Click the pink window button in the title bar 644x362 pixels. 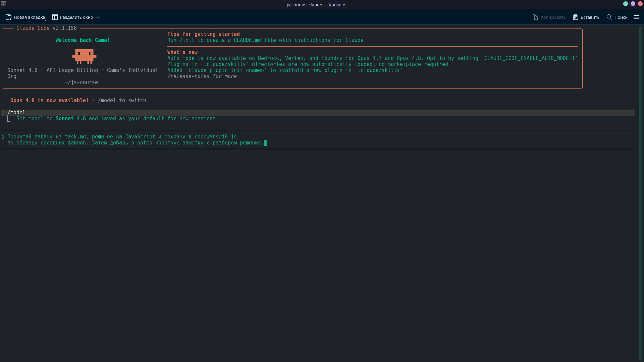tap(640, 4)
